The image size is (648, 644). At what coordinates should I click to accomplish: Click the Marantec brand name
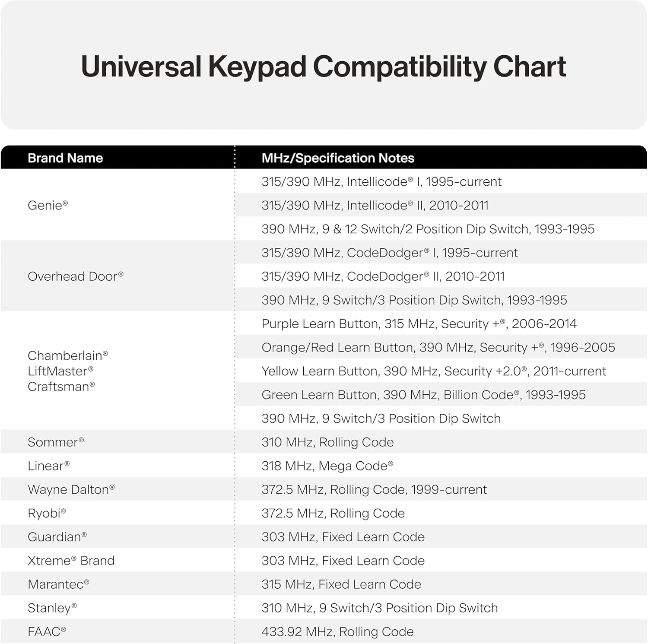pyautogui.click(x=58, y=584)
